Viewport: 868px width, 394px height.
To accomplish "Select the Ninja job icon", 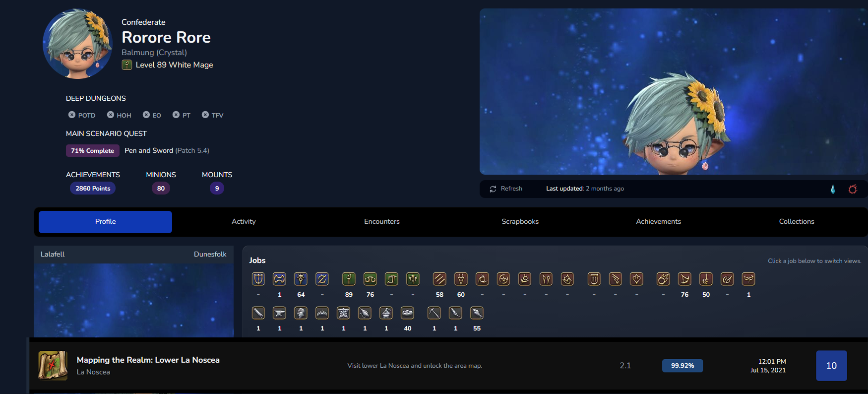I will click(x=483, y=279).
